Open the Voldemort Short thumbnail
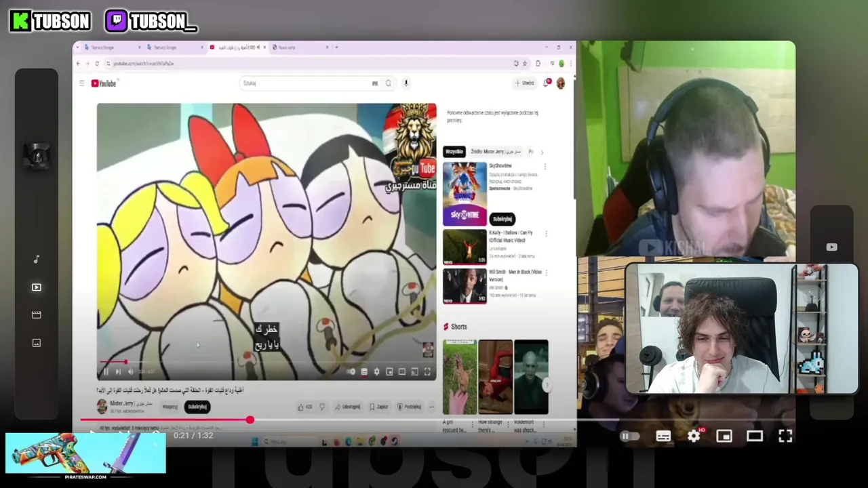The image size is (868, 488). tap(531, 377)
